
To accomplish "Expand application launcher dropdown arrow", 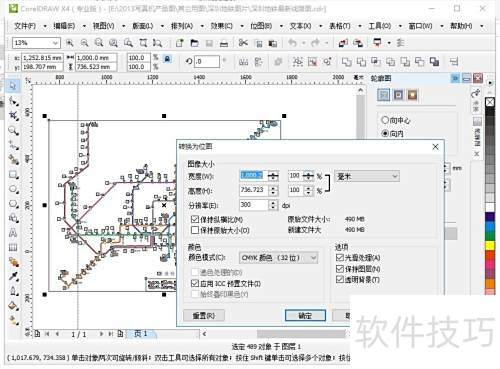I will pyautogui.click(x=389, y=43).
